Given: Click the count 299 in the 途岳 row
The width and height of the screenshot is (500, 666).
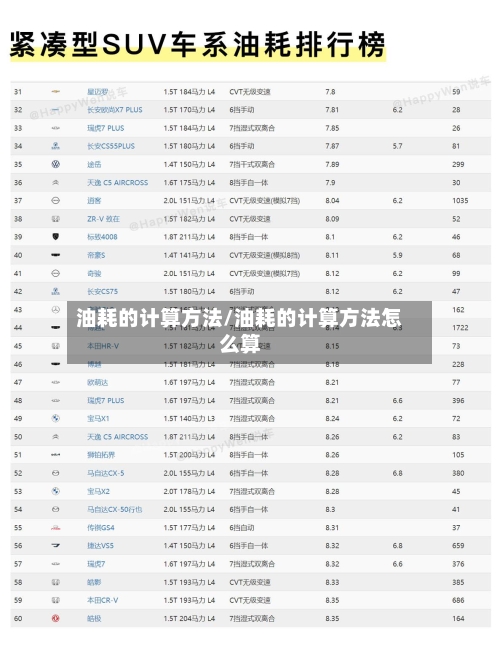Looking at the screenshot, I should (458, 164).
